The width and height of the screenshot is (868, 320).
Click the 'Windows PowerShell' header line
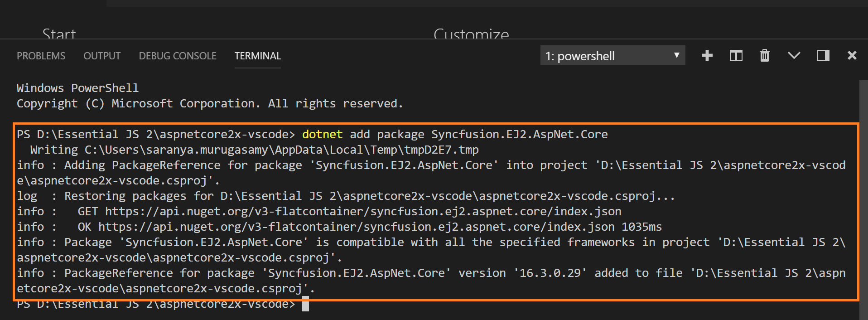[x=77, y=88]
